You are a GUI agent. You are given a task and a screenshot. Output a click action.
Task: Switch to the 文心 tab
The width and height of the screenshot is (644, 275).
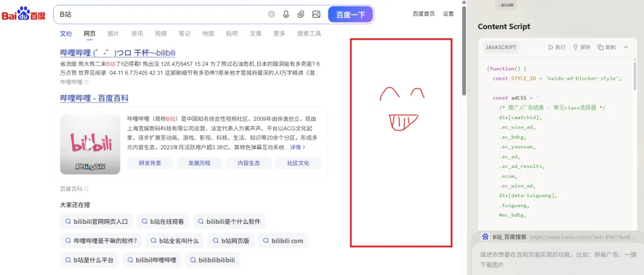66,33
